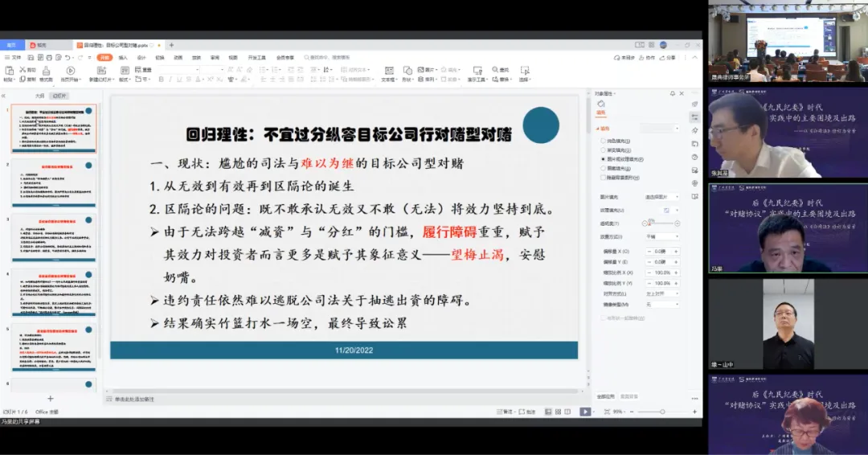This screenshot has height=455, width=868.
Task: Switch to slide sorter view icon
Action: click(x=558, y=412)
